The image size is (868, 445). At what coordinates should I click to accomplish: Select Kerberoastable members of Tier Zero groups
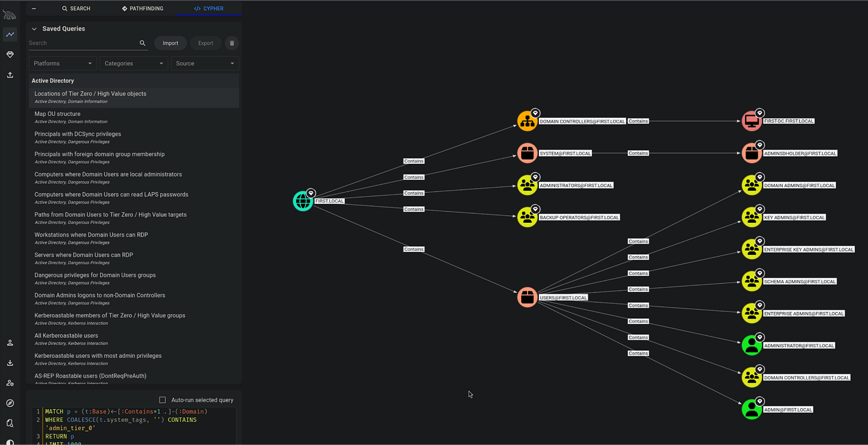(x=134, y=319)
